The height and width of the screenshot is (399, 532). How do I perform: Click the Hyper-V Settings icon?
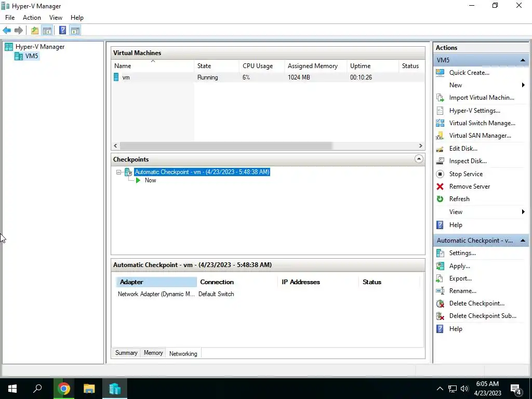click(x=440, y=111)
